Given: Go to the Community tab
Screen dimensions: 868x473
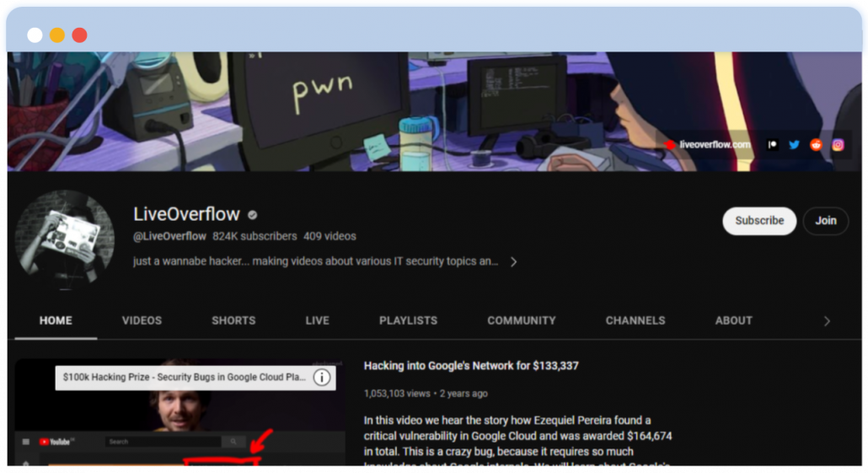Looking at the screenshot, I should (522, 320).
